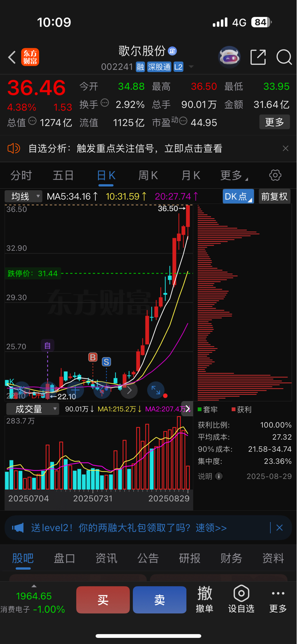This screenshot has height=644, width=297.
Task: Open the 东方财富 orange logo
Action: (30, 57)
